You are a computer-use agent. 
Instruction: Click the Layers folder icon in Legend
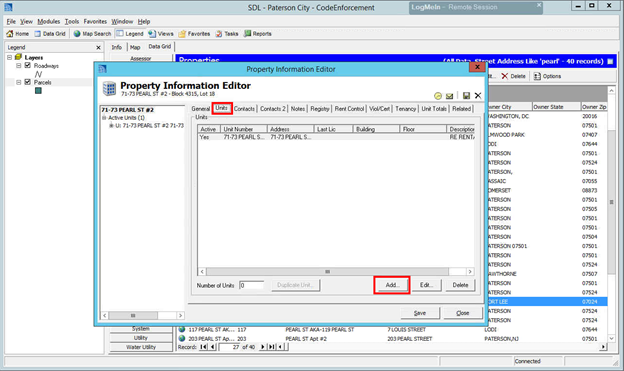pos(18,57)
